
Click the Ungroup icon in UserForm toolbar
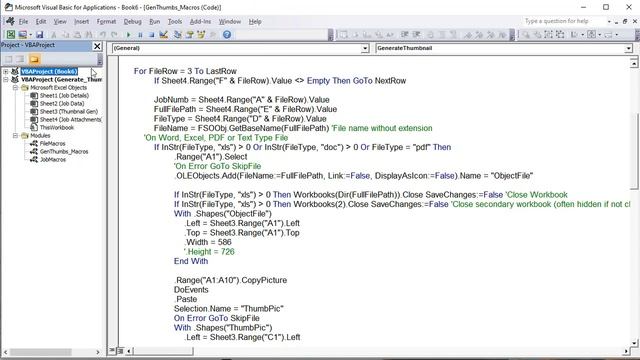[560, 35]
